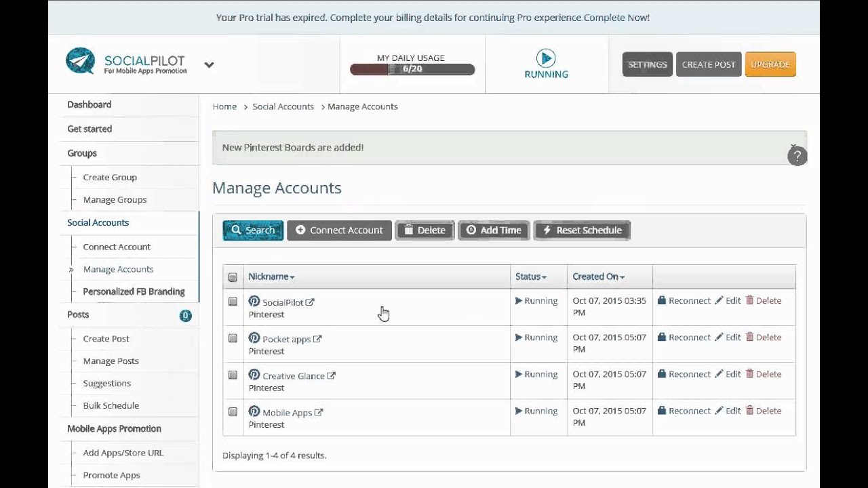Open Create Post in the sidebar

[106, 339]
